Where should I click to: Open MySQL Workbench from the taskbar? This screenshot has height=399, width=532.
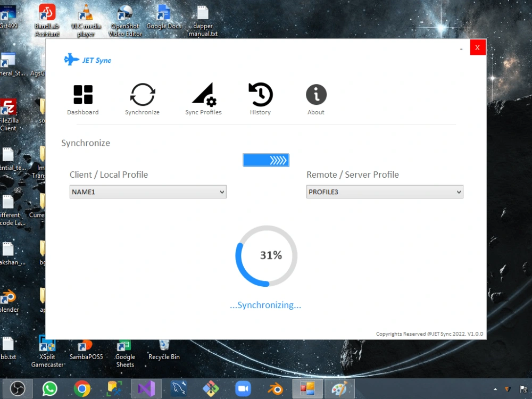click(x=179, y=388)
